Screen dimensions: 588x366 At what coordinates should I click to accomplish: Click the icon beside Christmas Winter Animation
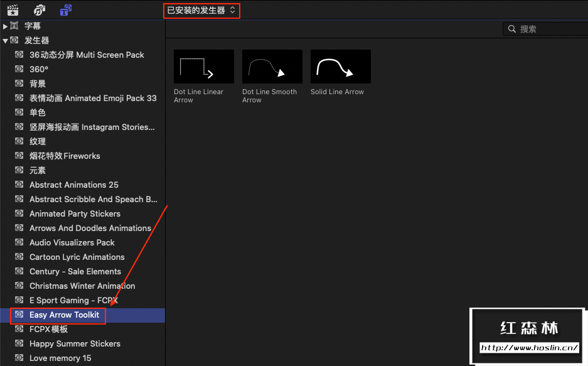(x=19, y=286)
